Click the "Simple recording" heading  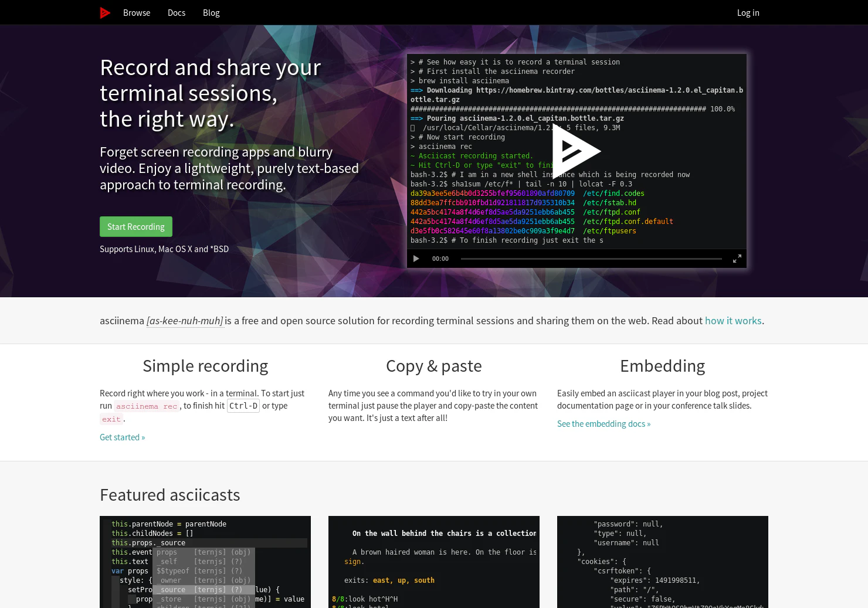pos(205,366)
